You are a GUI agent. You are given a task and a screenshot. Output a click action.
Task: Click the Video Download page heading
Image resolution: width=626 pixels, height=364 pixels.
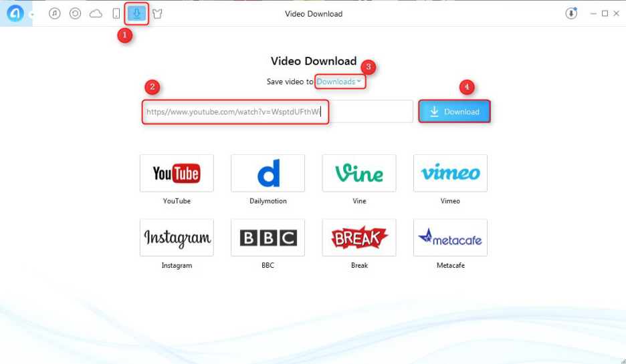pos(314,61)
